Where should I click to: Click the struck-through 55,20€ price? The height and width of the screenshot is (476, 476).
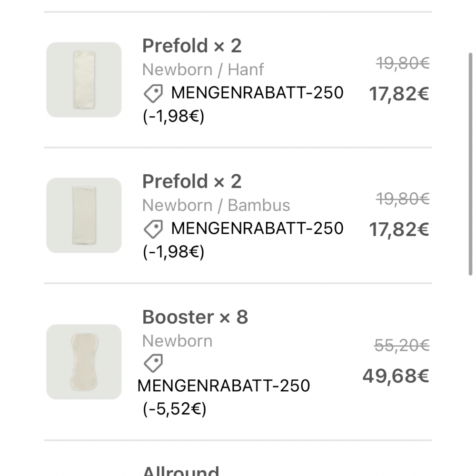tap(402, 346)
